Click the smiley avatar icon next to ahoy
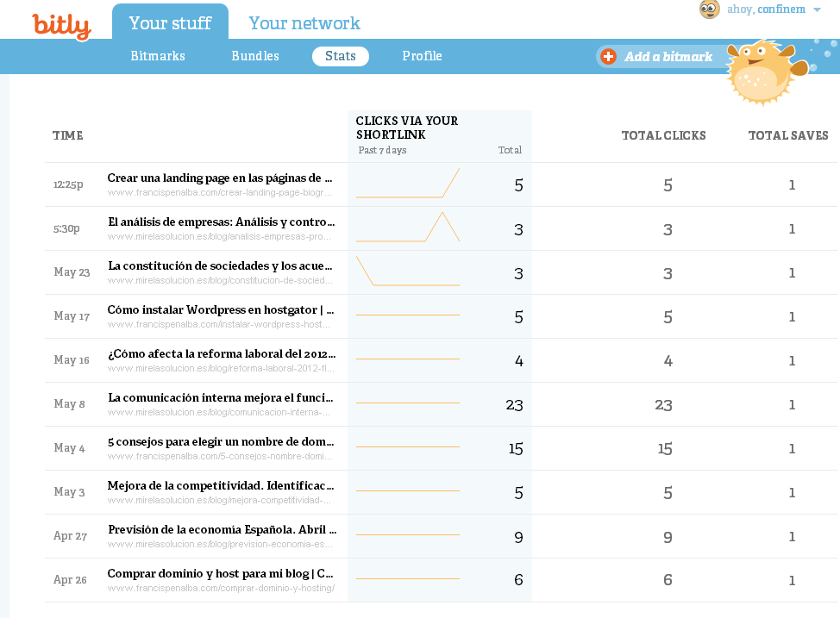Image resolution: width=840 pixels, height=618 pixels. coord(708,10)
